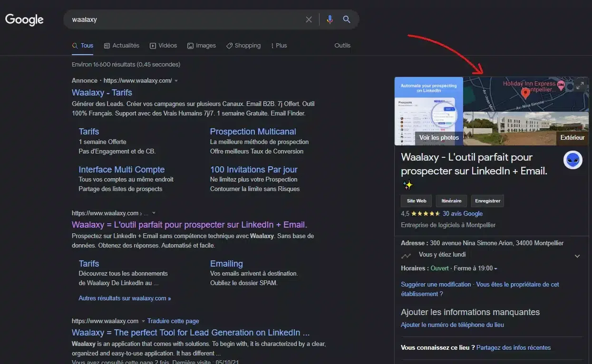Screen dimensions: 592x364
Task: Click Vous êtes le propriétaire de cet établissement
Action: [480, 289]
